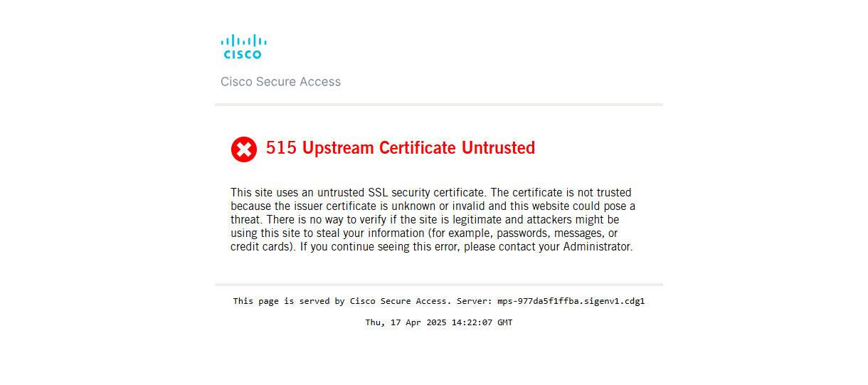Click the Upstream Certificate Untrusted heading
This screenshot has height=385, width=868.
tap(418, 148)
